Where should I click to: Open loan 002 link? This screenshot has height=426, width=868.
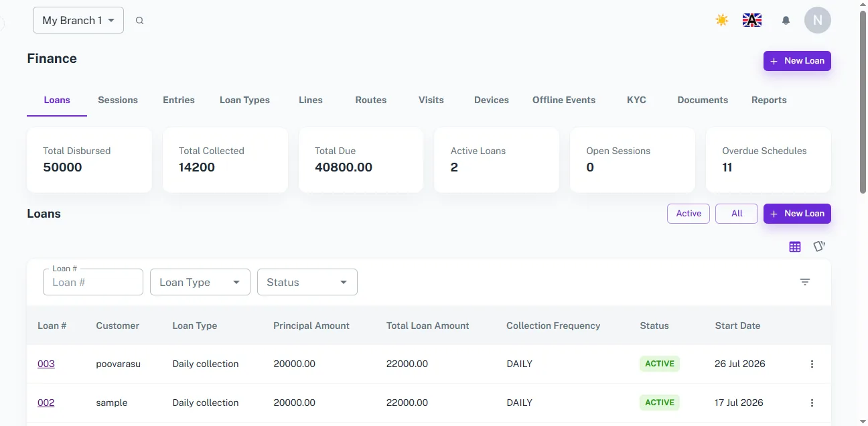click(46, 403)
